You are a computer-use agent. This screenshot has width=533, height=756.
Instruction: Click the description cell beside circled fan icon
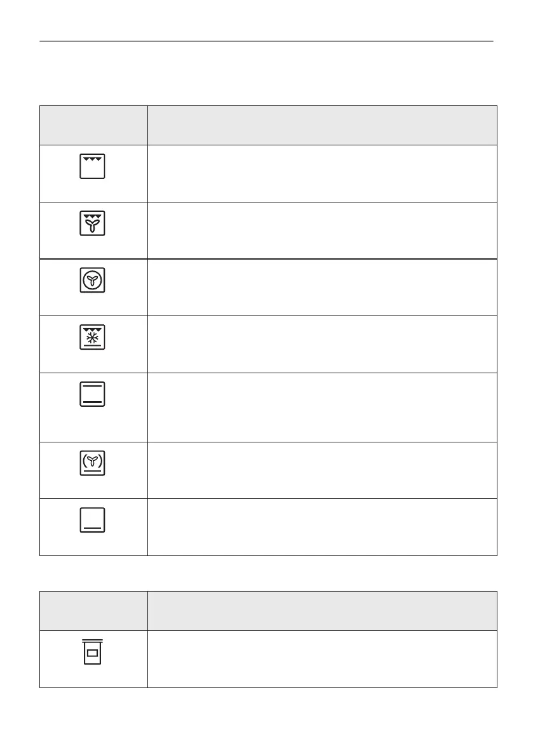322,288
